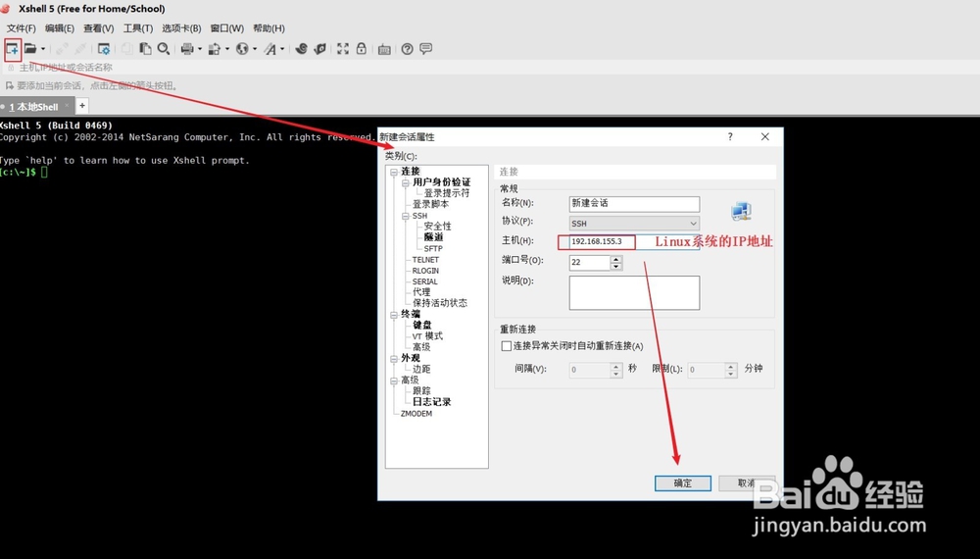
Task: Open the keyboard mapping icon
Action: tap(384, 49)
